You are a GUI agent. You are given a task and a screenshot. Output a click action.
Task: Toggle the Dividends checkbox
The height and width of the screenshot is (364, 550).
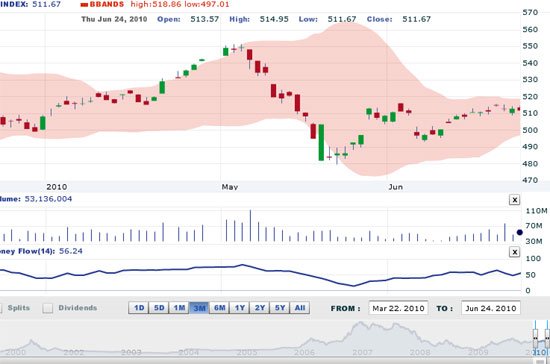pos(48,308)
